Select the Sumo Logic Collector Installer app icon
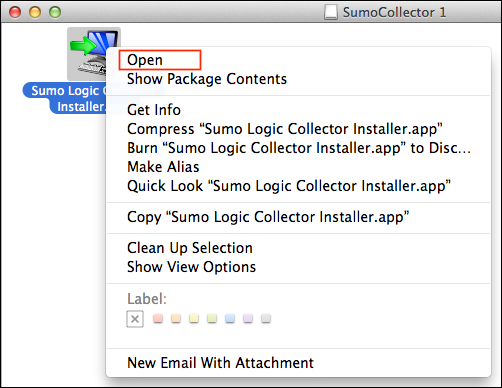The image size is (502, 388). 94,53
